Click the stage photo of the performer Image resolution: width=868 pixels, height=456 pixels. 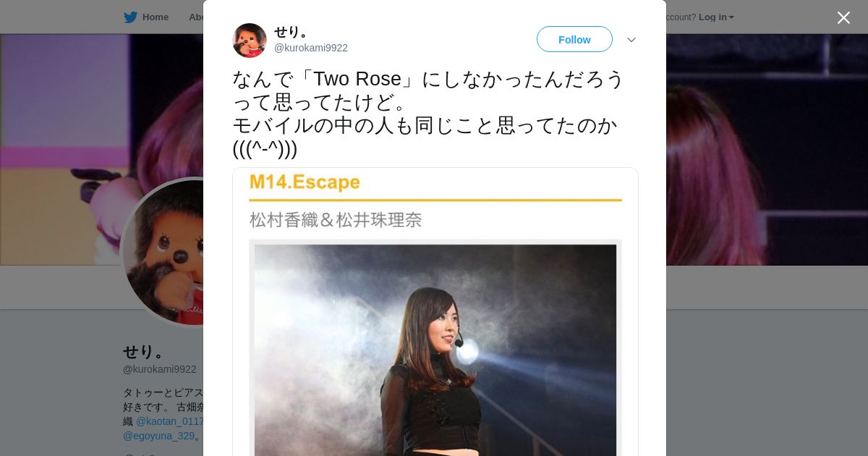tap(435, 350)
